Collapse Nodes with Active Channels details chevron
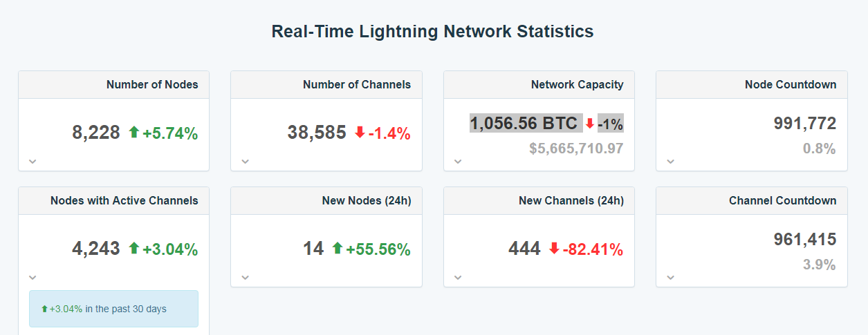The height and width of the screenshot is (335, 868). (x=33, y=278)
